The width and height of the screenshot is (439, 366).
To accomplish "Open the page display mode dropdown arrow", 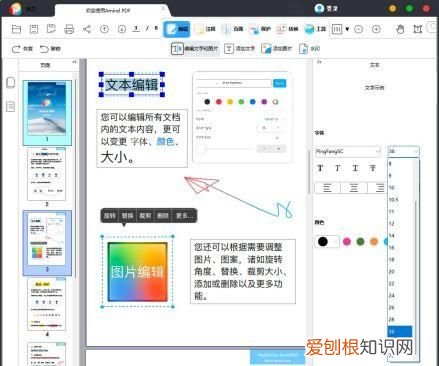I will pos(347,29).
